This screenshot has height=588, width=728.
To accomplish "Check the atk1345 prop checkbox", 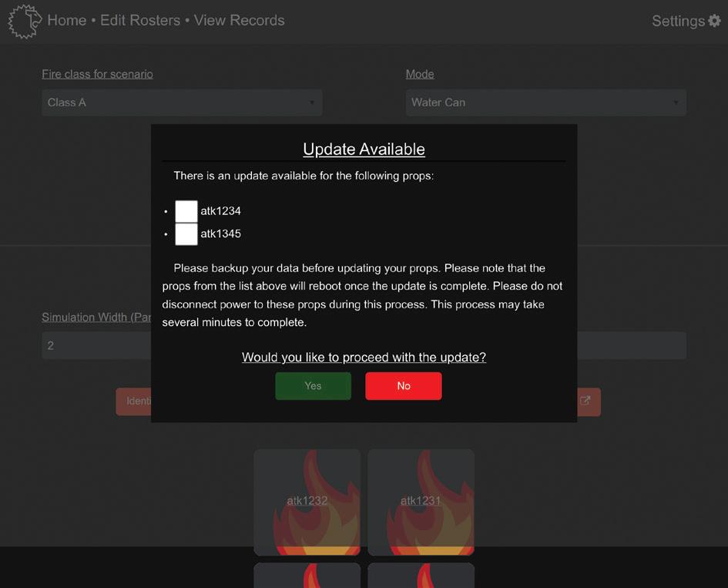I will click(186, 234).
